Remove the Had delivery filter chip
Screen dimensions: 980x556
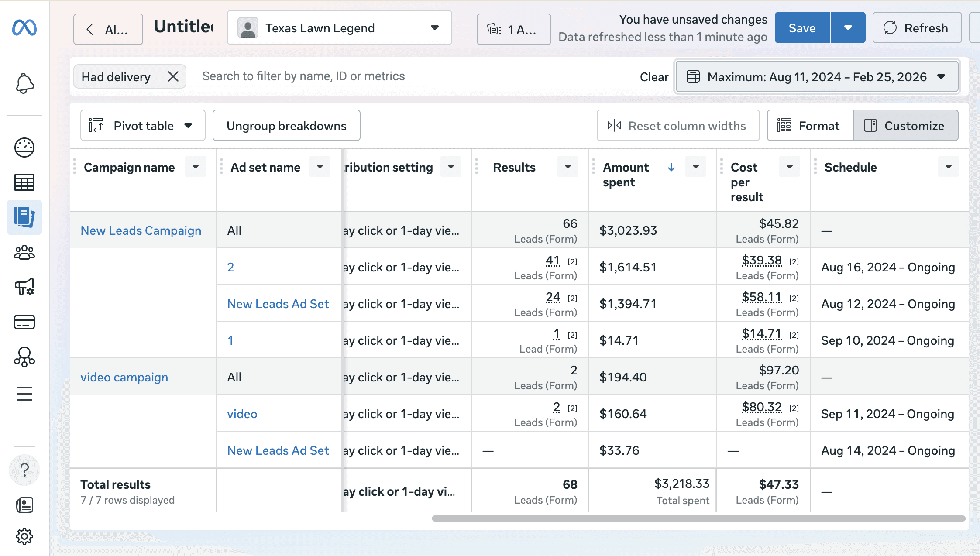(x=173, y=77)
